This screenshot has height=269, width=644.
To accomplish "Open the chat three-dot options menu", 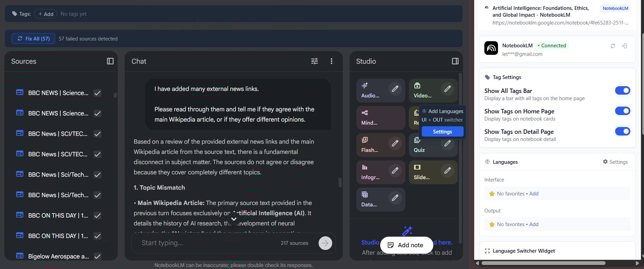I will coord(332,61).
